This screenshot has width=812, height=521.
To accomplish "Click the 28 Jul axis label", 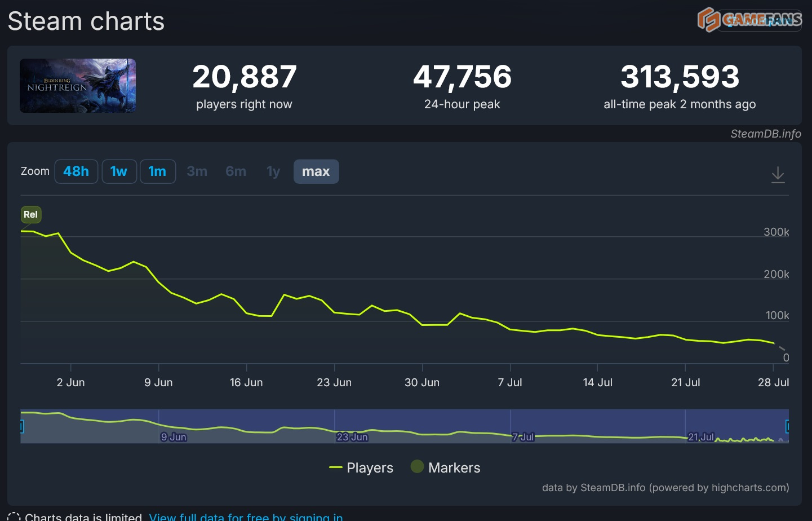I will [773, 382].
